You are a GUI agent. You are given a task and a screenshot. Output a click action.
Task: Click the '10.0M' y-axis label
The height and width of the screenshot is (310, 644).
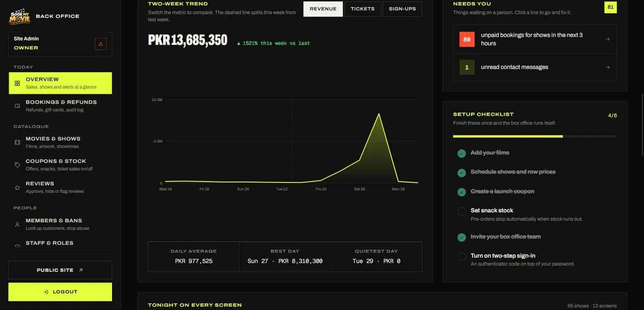pyautogui.click(x=157, y=100)
